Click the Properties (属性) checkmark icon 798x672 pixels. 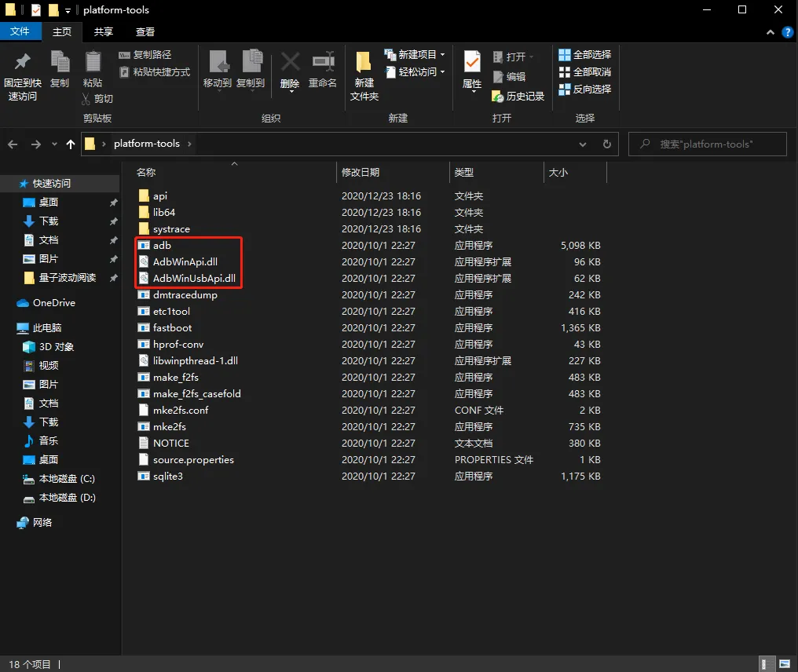[472, 62]
